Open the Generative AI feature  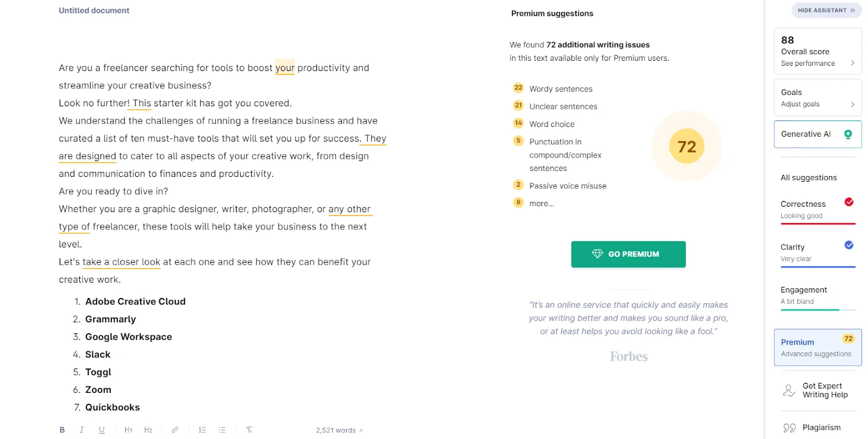coord(818,134)
